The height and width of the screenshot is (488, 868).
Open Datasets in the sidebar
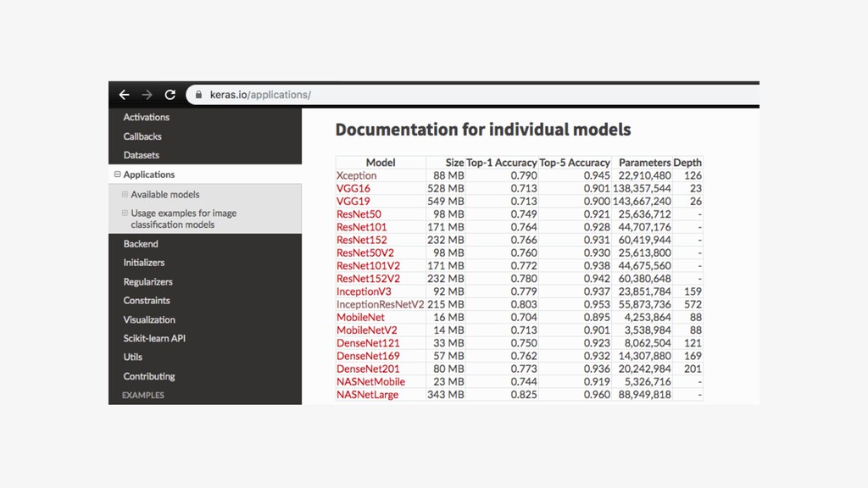pos(142,155)
